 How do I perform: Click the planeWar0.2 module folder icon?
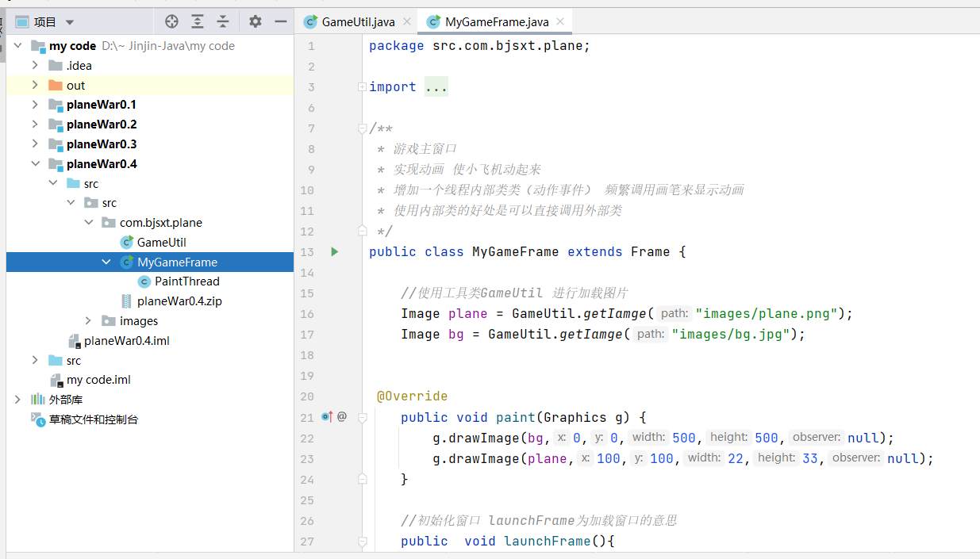[55, 124]
